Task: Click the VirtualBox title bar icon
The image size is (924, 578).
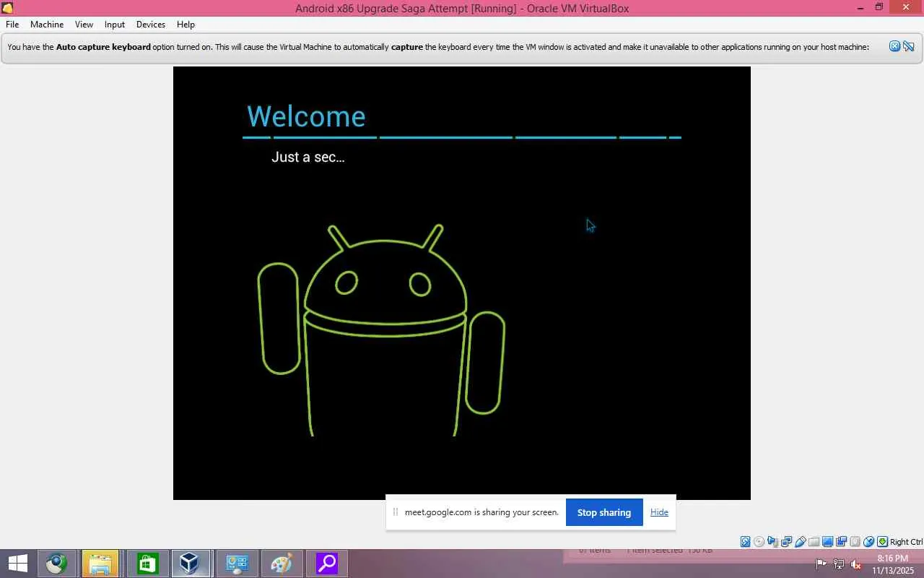Action: click(x=8, y=8)
